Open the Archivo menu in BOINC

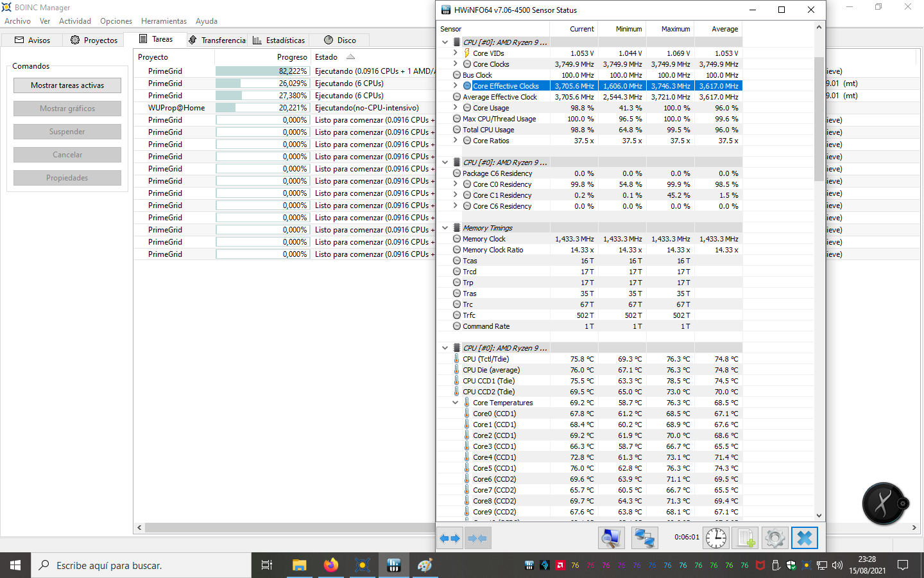(x=17, y=21)
